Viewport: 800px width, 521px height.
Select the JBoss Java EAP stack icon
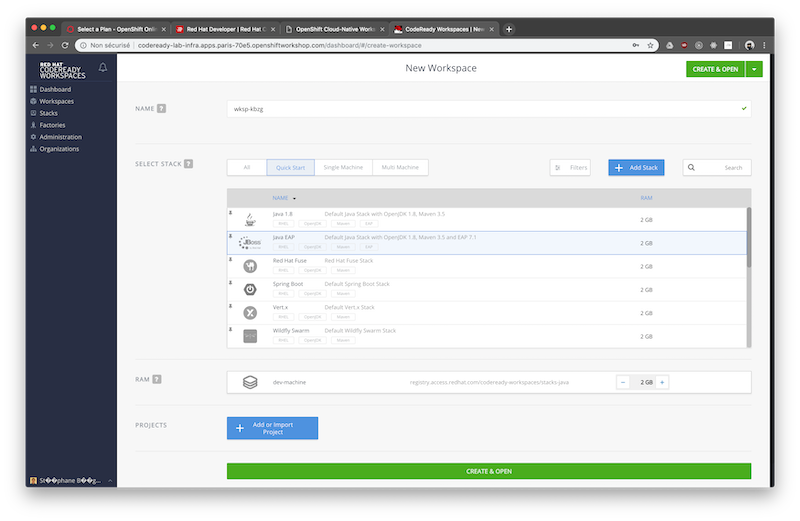click(250, 243)
